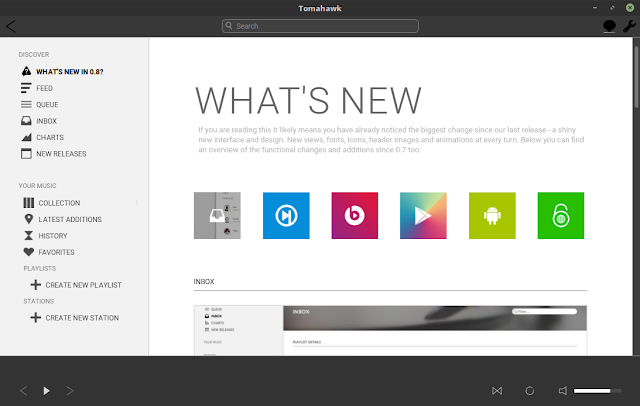The image size is (640, 406).
Task: Click the History hourglass icon
Action: 29,235
